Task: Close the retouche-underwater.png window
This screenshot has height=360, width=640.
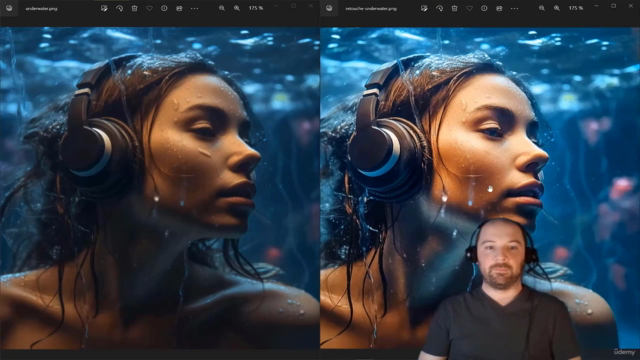Action: [631, 6]
